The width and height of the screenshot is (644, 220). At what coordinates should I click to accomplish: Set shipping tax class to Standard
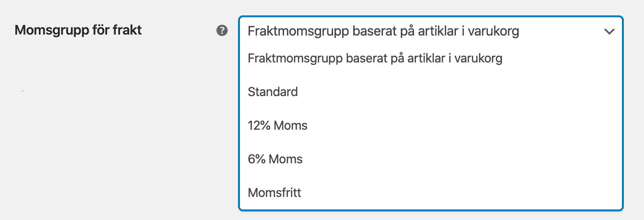coord(273,92)
